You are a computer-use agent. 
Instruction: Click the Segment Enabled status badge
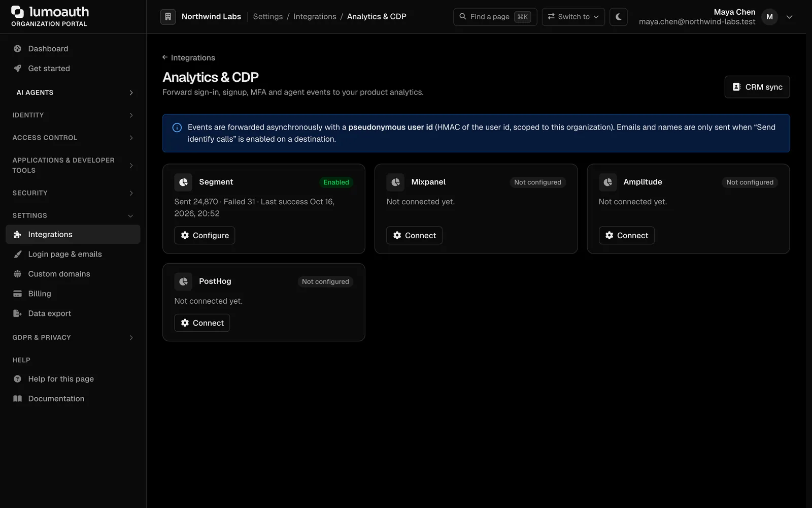point(336,182)
